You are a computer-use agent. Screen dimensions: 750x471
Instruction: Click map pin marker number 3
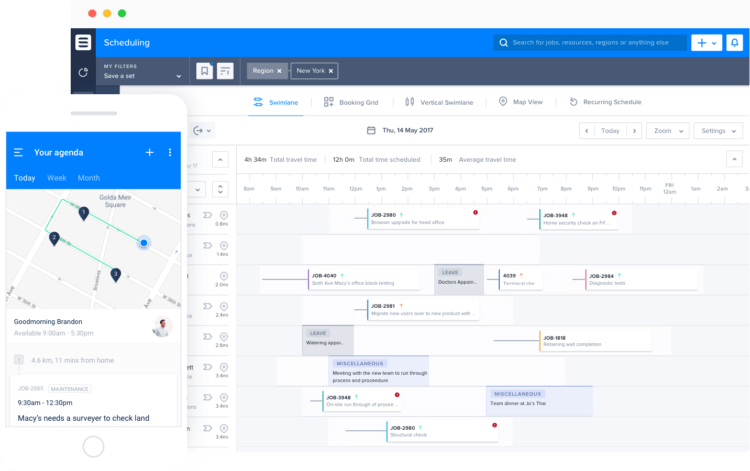[115, 275]
